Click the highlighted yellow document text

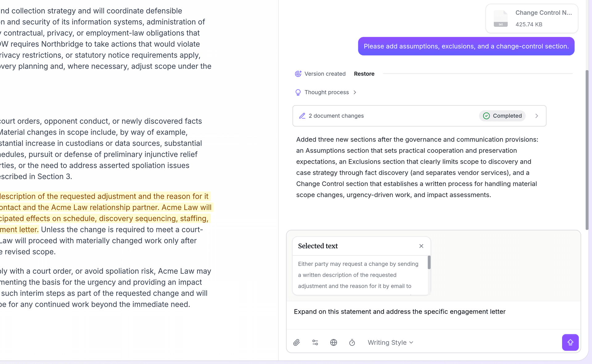[x=105, y=207]
